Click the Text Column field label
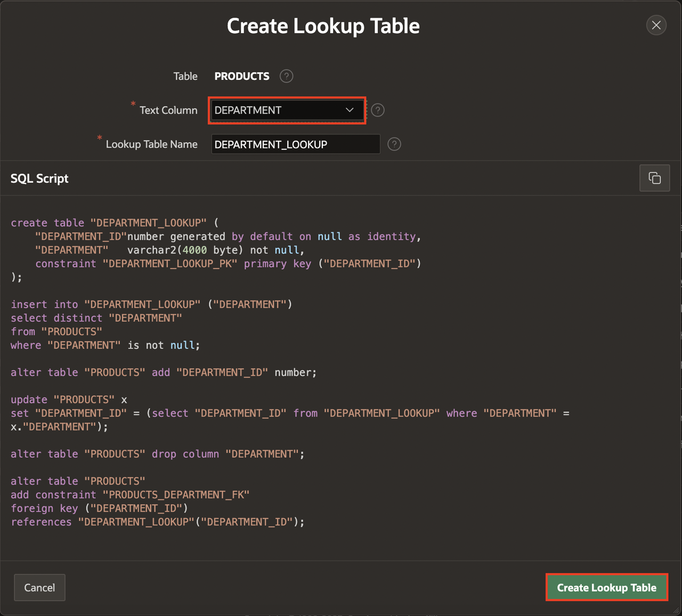 click(168, 110)
